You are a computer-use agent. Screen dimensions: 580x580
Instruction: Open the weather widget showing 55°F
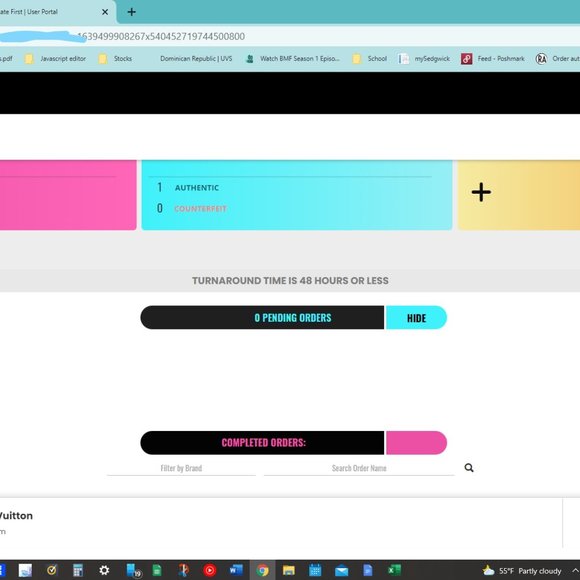coord(522,571)
